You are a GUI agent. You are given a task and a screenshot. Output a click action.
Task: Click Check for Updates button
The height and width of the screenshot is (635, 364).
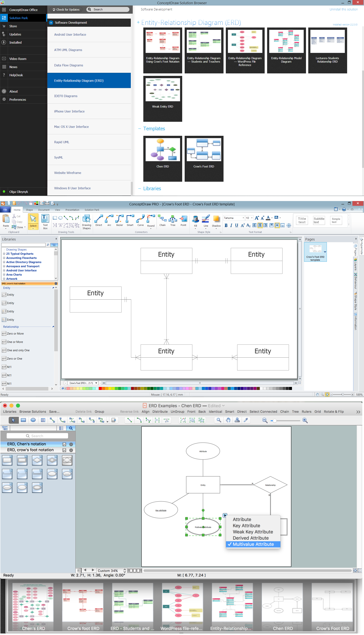(x=66, y=9)
